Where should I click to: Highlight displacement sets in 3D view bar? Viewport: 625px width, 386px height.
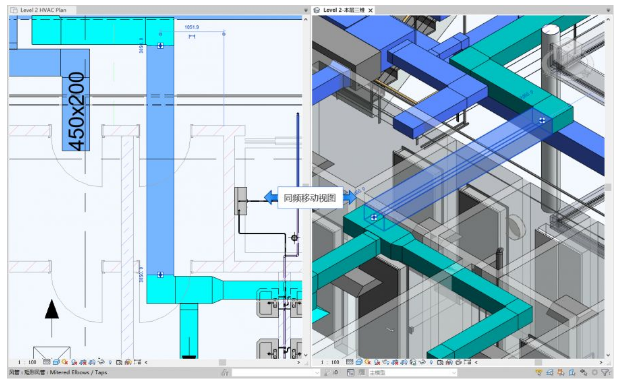(458, 362)
